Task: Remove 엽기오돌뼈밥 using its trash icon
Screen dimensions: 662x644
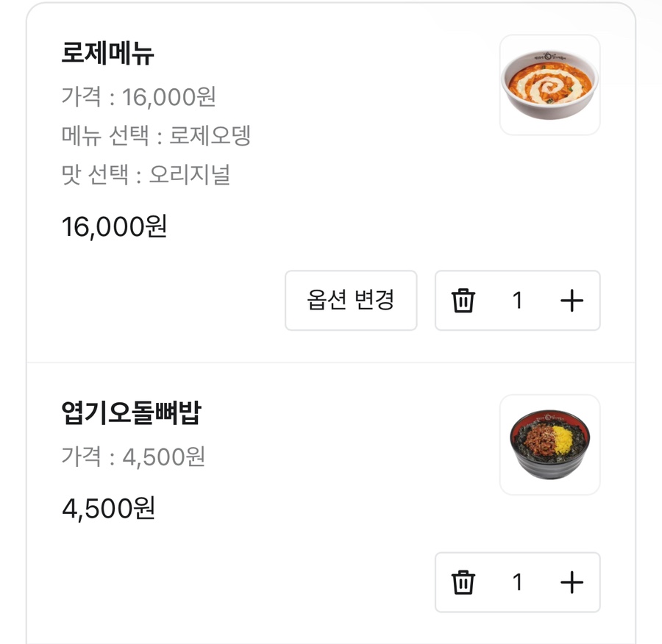Action: click(x=463, y=582)
